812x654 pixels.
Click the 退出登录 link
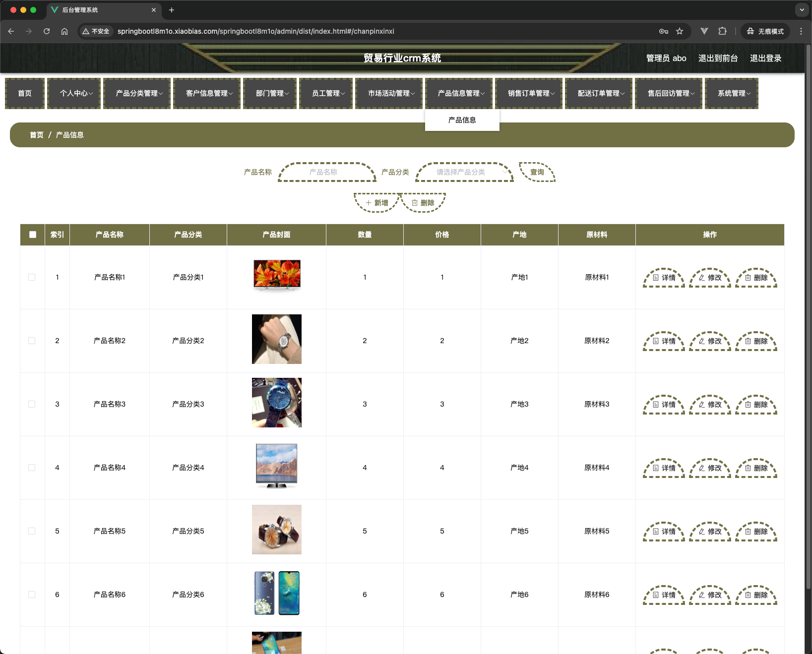point(765,58)
